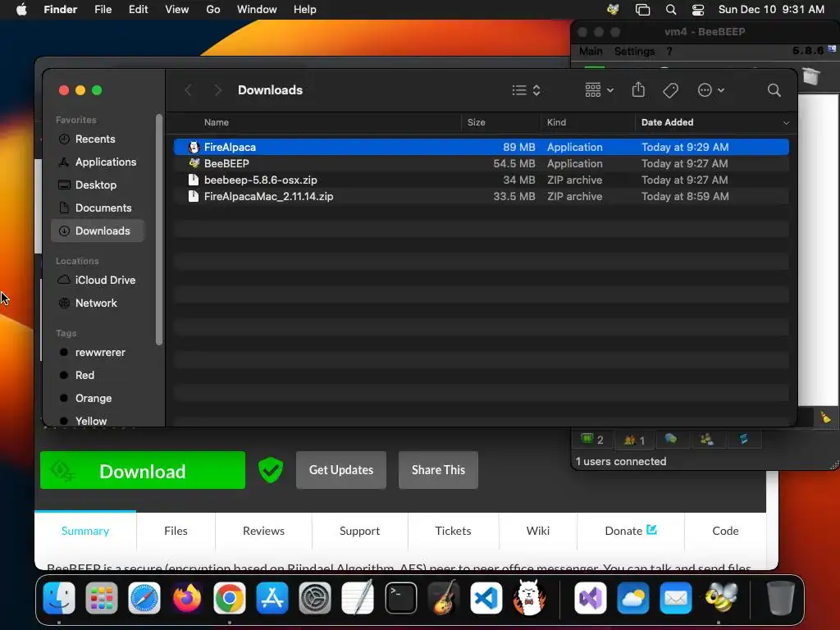Open Control Center in menu bar
This screenshot has height=630, width=840.
click(x=698, y=10)
